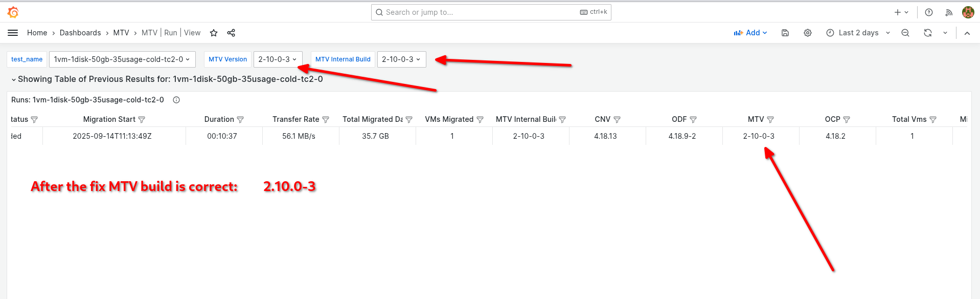
Task: Go to Dashboards breadcrumb
Action: click(x=80, y=33)
